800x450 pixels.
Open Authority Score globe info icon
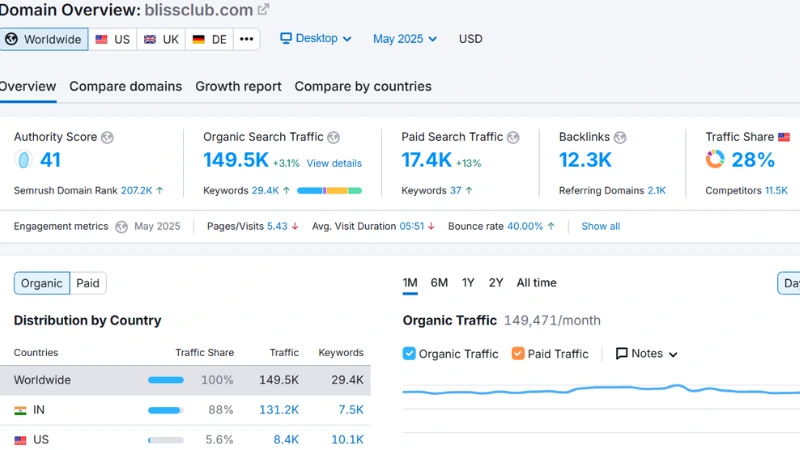coord(107,137)
